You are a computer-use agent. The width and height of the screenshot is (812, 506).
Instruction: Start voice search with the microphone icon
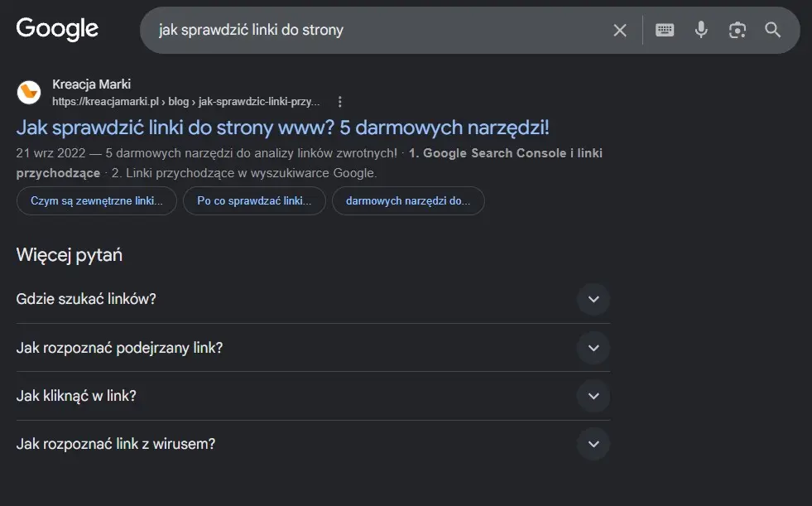click(x=701, y=30)
